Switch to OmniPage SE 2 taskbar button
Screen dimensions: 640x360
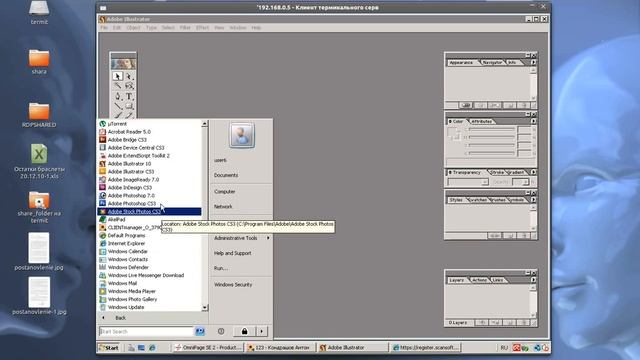click(x=208, y=348)
